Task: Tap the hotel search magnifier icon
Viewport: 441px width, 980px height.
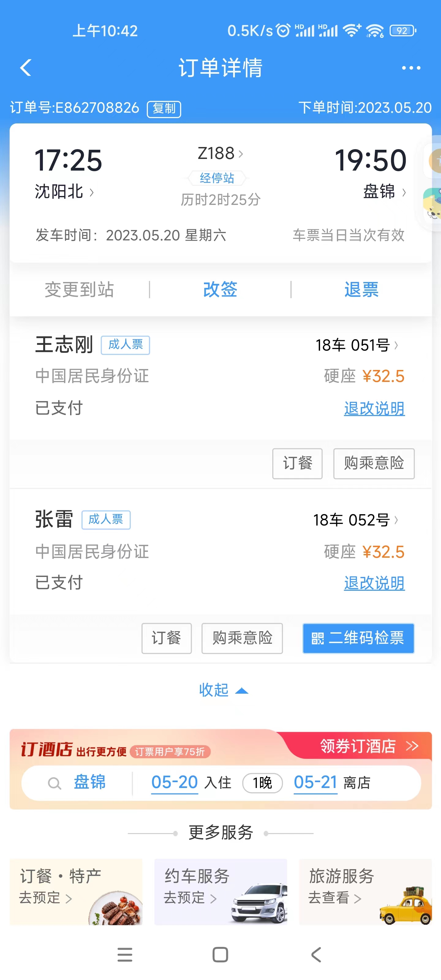Action: pos(55,783)
